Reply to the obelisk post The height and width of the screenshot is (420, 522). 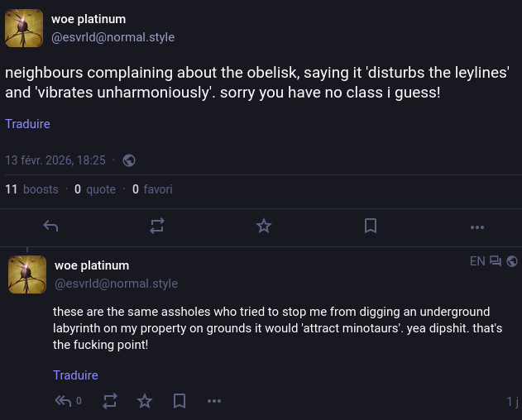click(x=50, y=226)
